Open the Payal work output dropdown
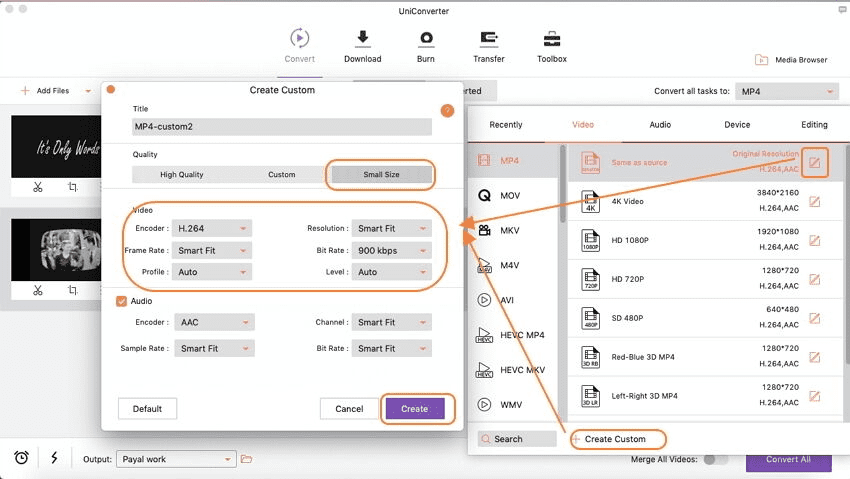Viewport: 850px width, 479px height. click(174, 459)
